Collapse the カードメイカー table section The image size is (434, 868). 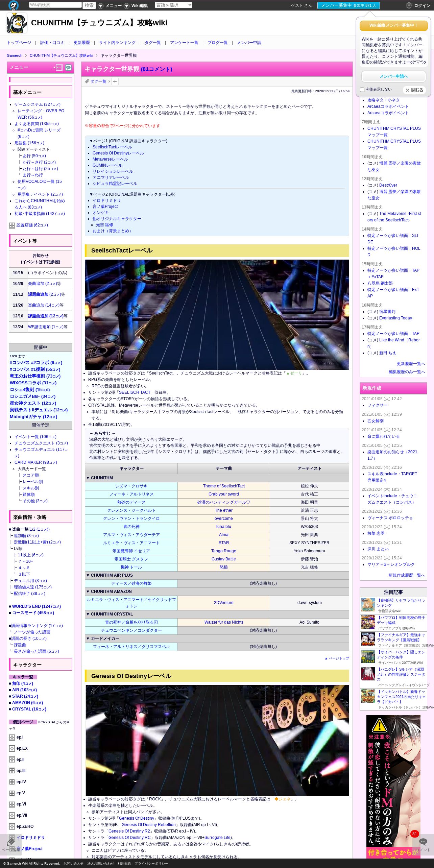[x=217, y=638]
